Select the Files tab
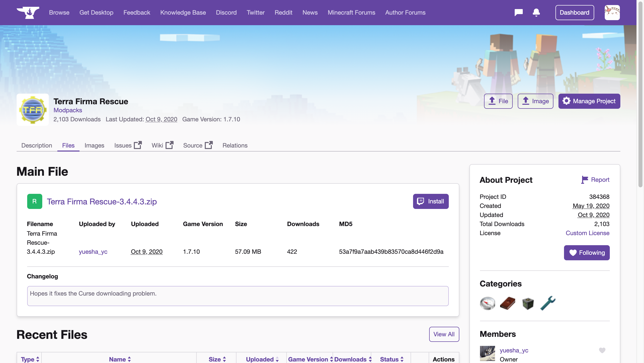Viewport: 644px width, 363px height. click(x=68, y=146)
